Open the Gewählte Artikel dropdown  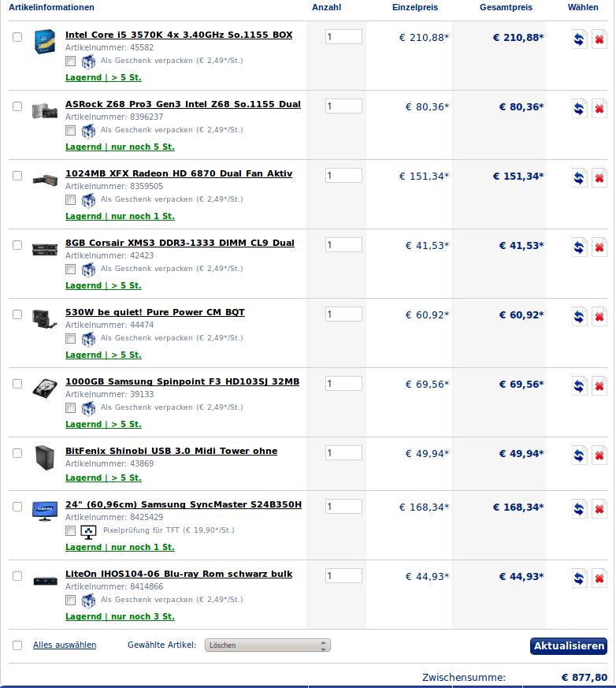pos(268,645)
